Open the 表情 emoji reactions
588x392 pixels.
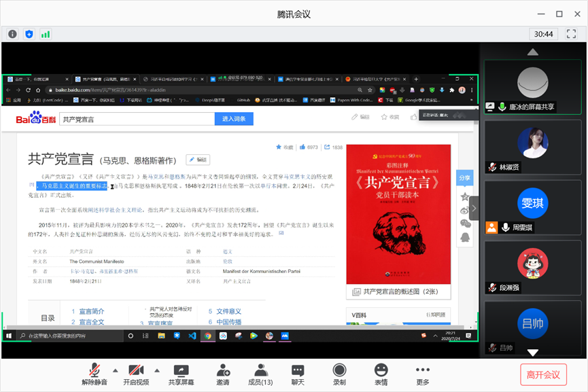point(381,374)
